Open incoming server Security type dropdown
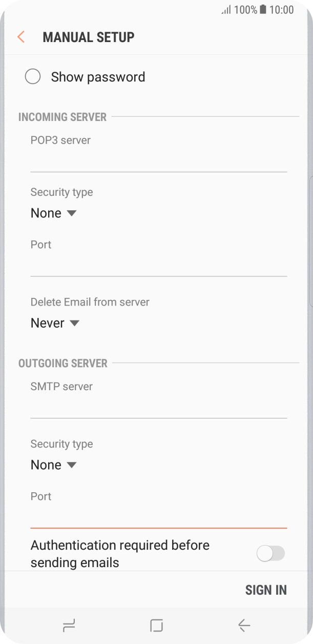This screenshot has height=644, width=313. [x=53, y=213]
